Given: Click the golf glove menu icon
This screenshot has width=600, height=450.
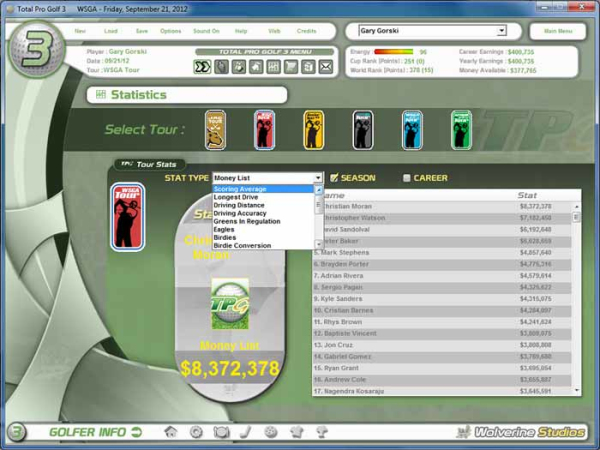Looking at the screenshot, I should [x=221, y=67].
